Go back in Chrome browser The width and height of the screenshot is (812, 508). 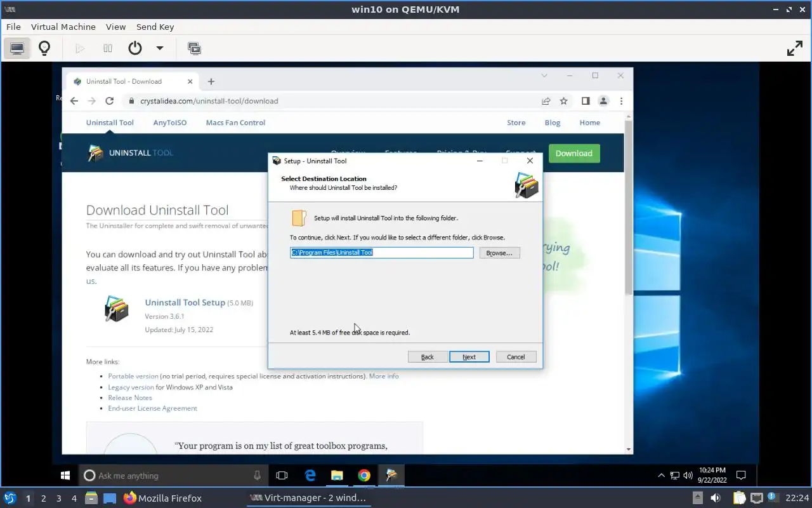(x=74, y=101)
